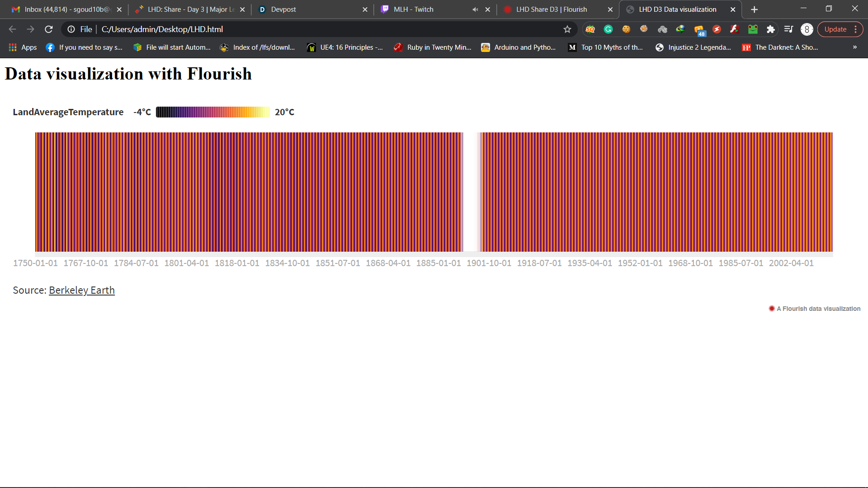The image size is (868, 488).
Task: Click the browser profile avatar icon
Action: point(807,29)
